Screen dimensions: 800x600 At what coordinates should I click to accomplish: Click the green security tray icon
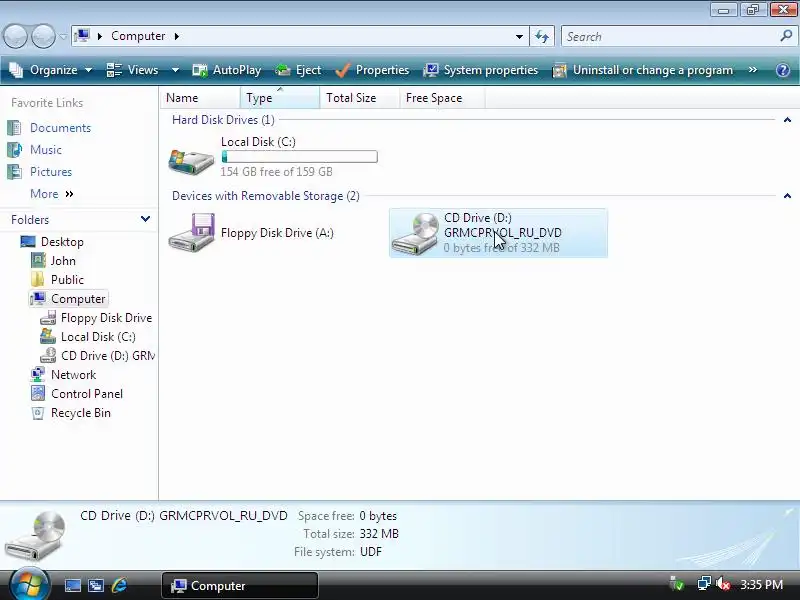tap(677, 583)
